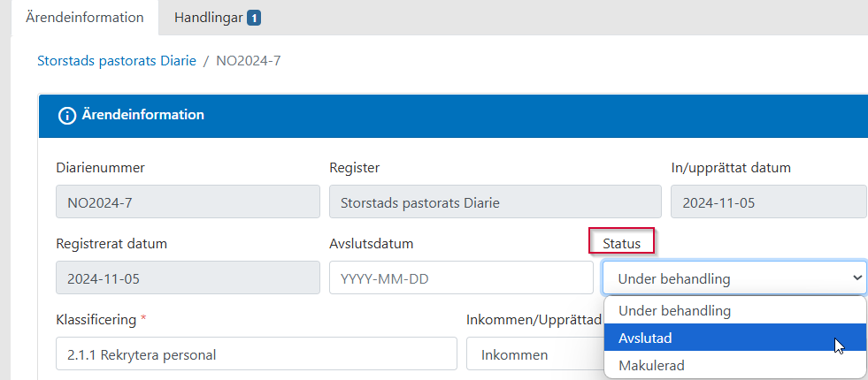Click the Registrerat datum field

(x=188, y=277)
